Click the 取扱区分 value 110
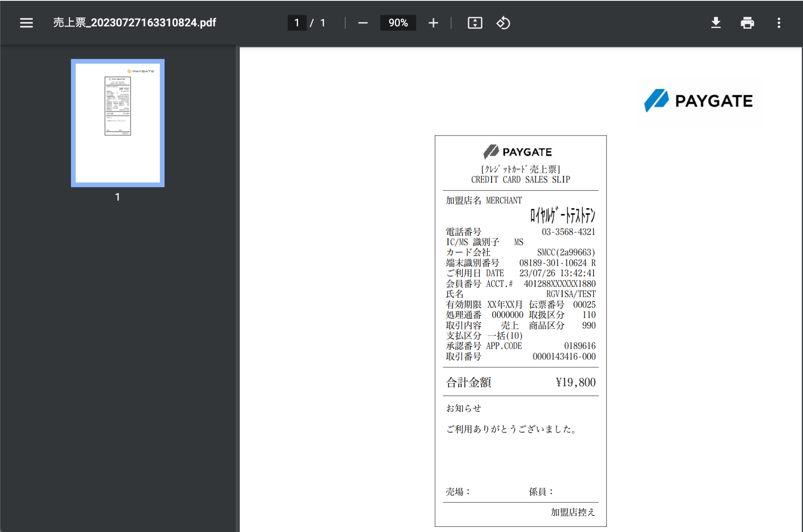The height and width of the screenshot is (532, 803). pyautogui.click(x=589, y=315)
